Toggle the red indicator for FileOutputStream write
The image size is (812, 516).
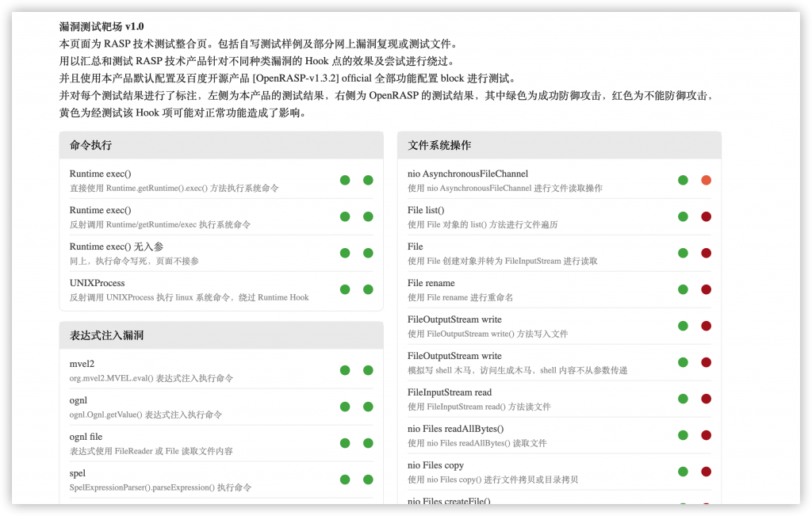click(706, 326)
